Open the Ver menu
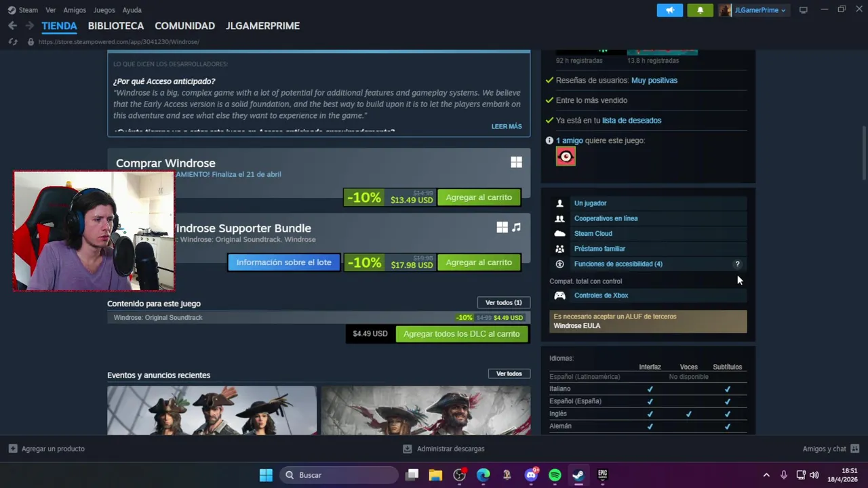This screenshot has height=488, width=868. click(51, 10)
